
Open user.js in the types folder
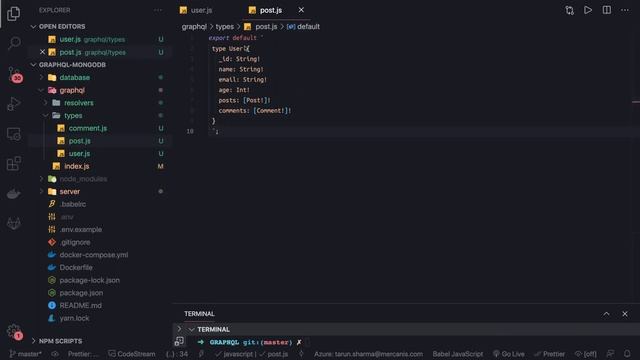pyautogui.click(x=80, y=153)
